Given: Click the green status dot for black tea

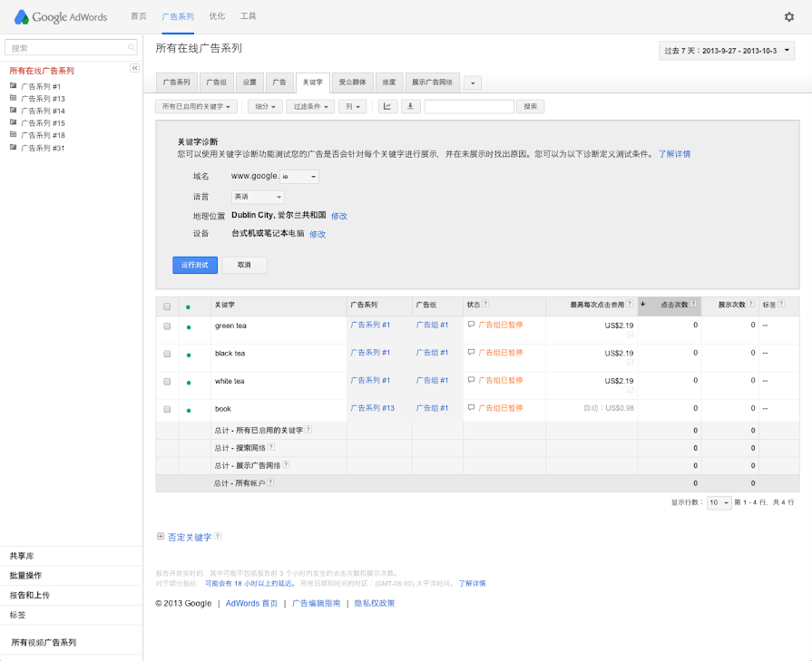Looking at the screenshot, I should (x=188, y=355).
